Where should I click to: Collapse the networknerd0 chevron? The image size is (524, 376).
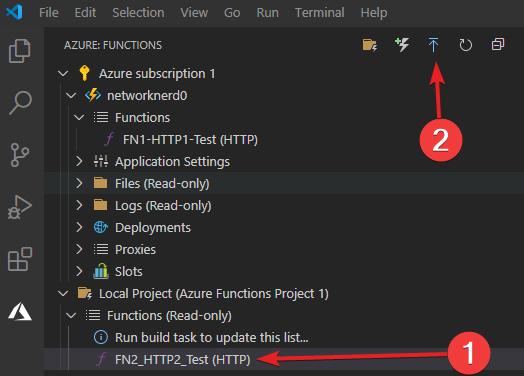coord(71,96)
